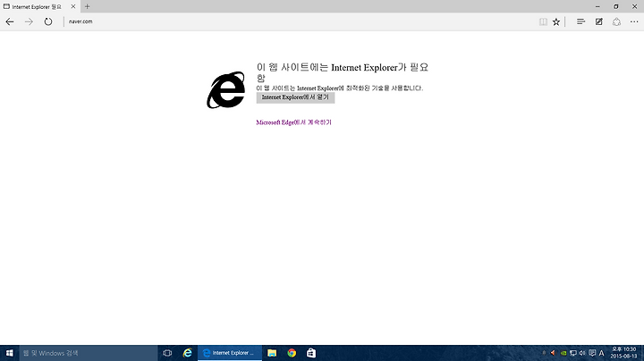
Task: Go back to the previous page
Action: (x=10, y=21)
